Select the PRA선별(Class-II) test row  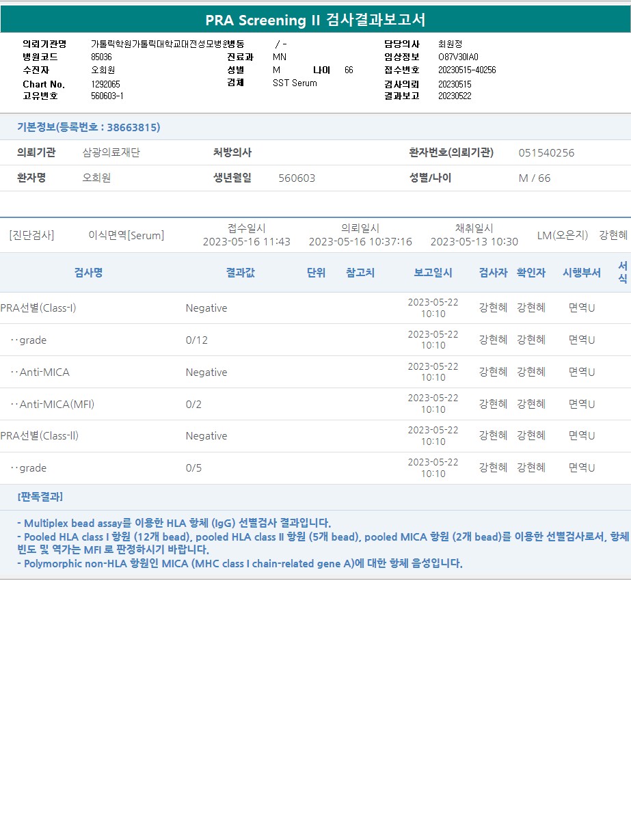pyautogui.click(x=315, y=436)
